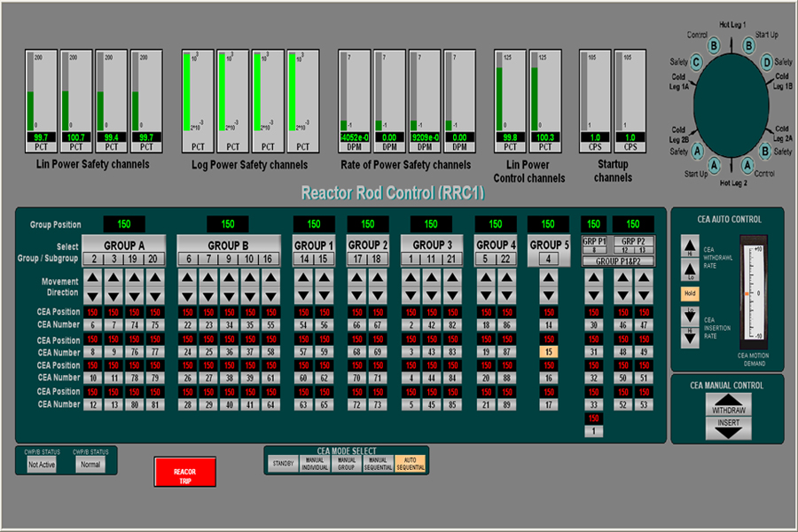Select the Safety D channel circle

(x=767, y=63)
